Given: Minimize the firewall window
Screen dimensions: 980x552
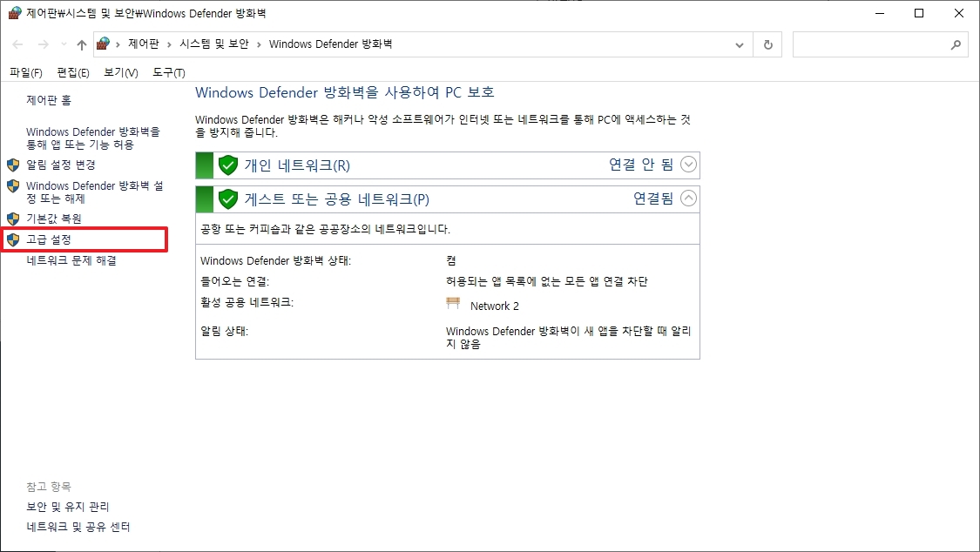Looking at the screenshot, I should pos(880,13).
